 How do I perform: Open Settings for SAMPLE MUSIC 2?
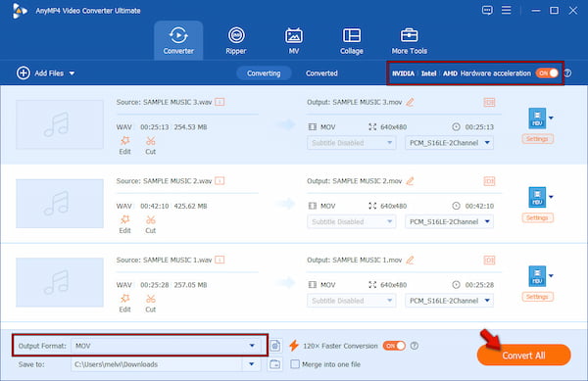(x=537, y=217)
